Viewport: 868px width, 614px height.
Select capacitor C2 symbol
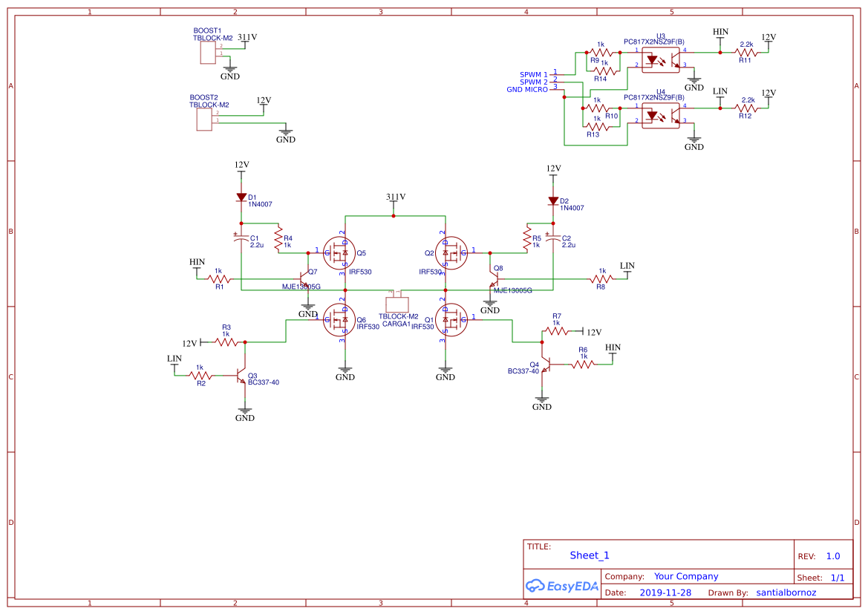click(553, 238)
